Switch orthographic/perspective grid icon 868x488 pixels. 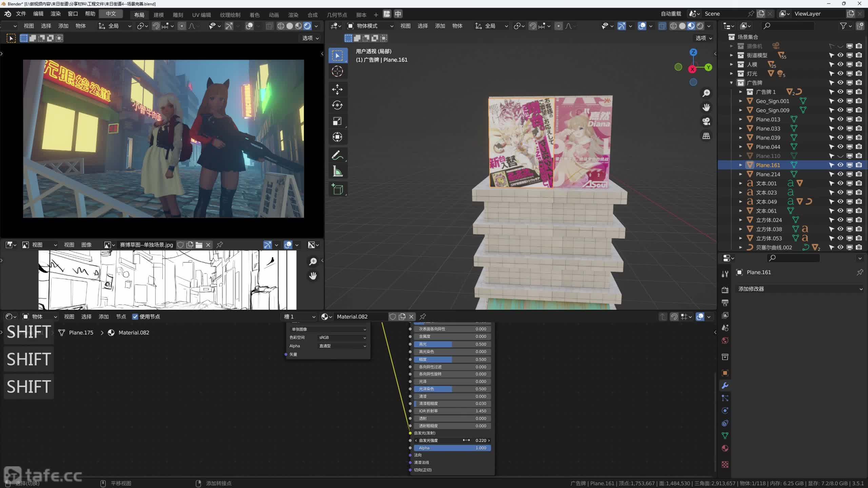point(706,136)
